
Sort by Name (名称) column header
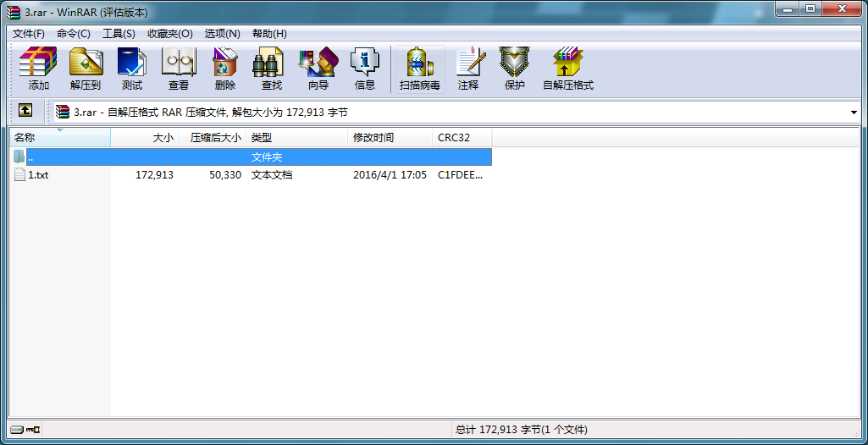(60, 137)
